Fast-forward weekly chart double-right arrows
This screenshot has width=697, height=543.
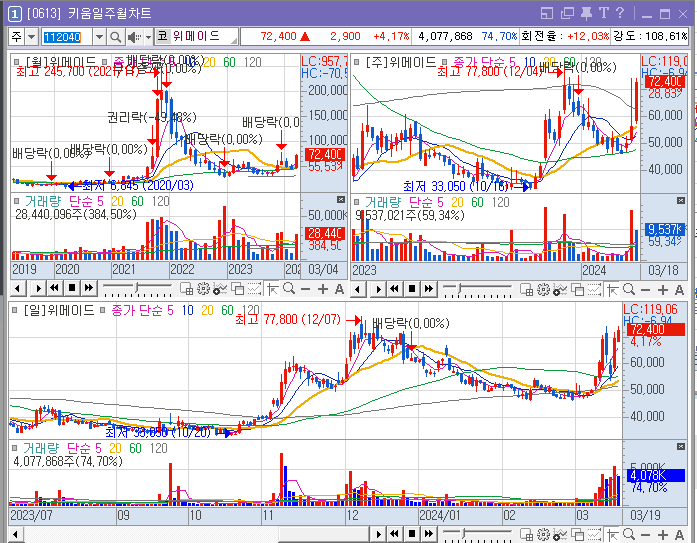tap(429, 289)
